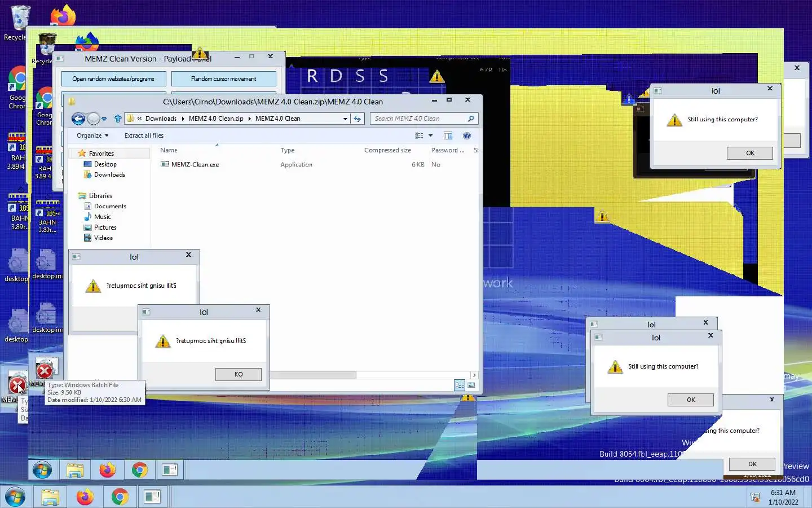Image resolution: width=812 pixels, height=508 pixels.
Task: Click the double chevron in the address bar
Action: click(x=139, y=119)
